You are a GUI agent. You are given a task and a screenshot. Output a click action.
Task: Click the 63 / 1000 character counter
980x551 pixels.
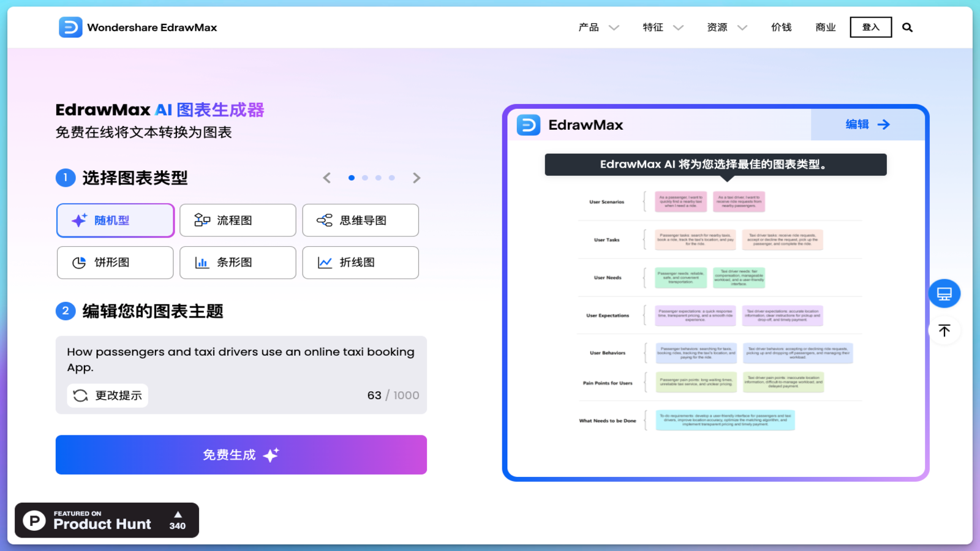393,395
